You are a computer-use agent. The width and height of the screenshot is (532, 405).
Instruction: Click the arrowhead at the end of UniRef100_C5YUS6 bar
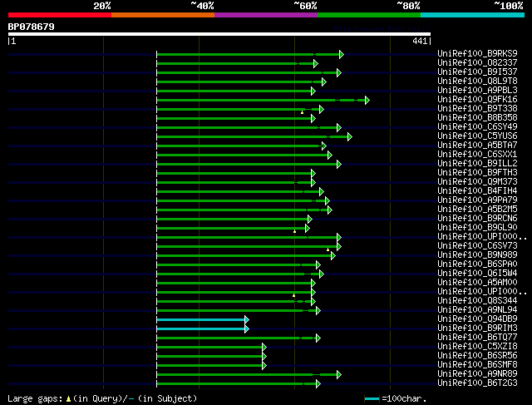click(x=350, y=137)
